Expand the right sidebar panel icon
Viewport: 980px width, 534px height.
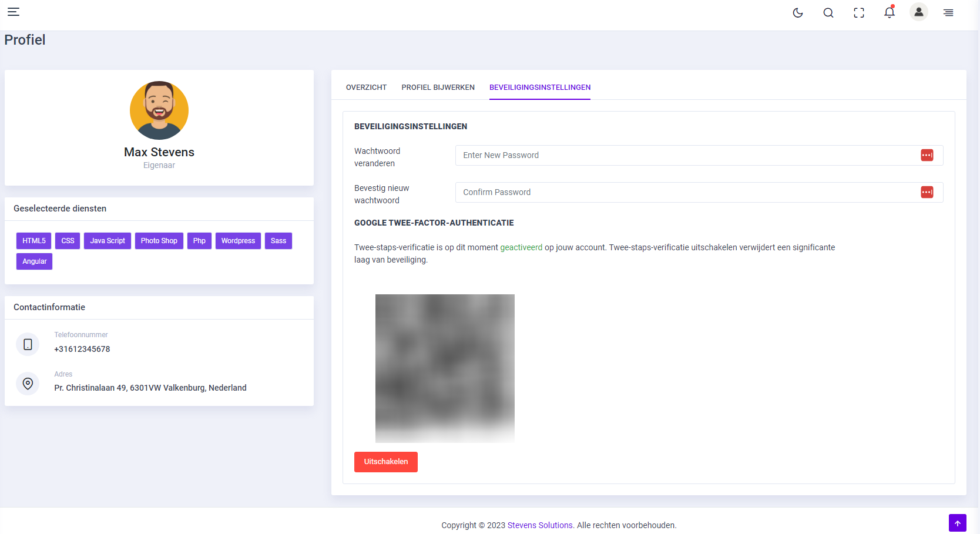point(948,13)
